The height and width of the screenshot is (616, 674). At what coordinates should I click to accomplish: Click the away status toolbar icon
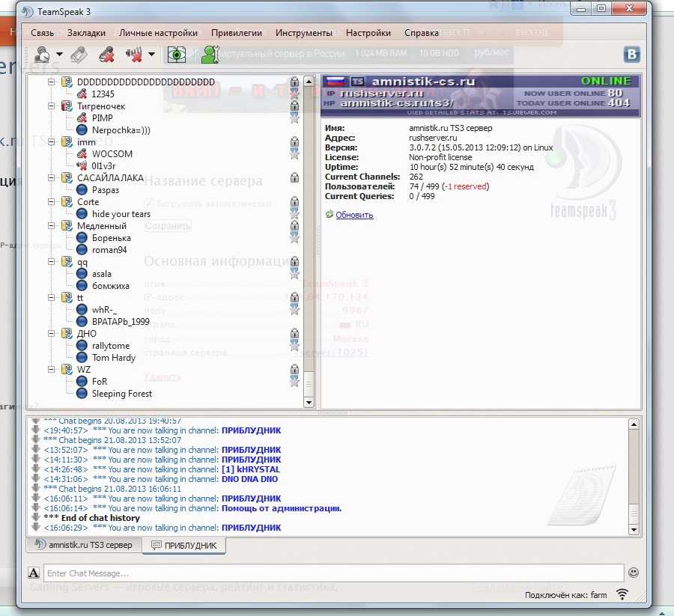(43, 55)
